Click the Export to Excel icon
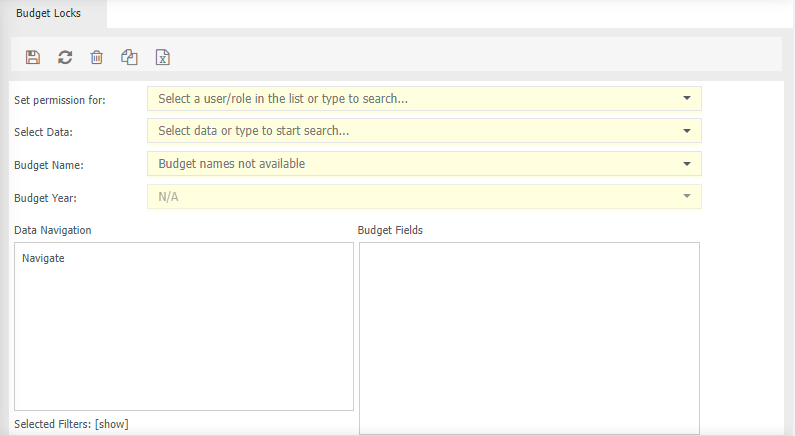This screenshot has height=436, width=795. (x=162, y=58)
